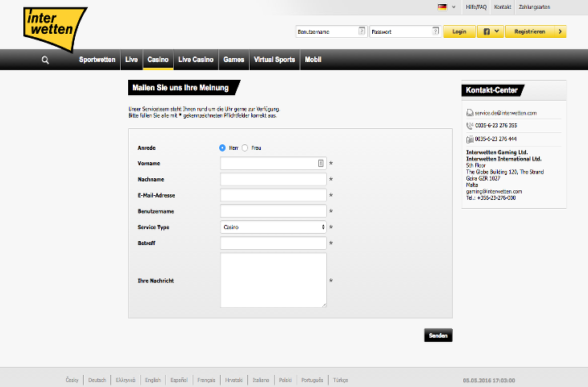The width and height of the screenshot is (588, 387).
Task: Click the Mailen Sie uns Ihre Meinung heading
Action: (x=180, y=87)
